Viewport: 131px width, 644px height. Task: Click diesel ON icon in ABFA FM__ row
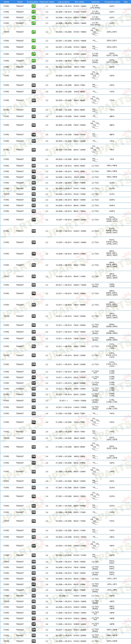[x=34, y=135]
